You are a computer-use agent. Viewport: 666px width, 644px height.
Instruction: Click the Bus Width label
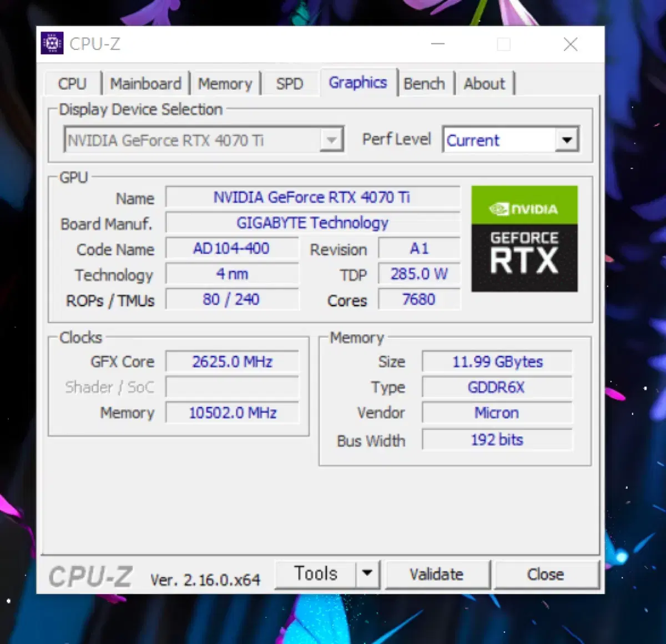371,441
